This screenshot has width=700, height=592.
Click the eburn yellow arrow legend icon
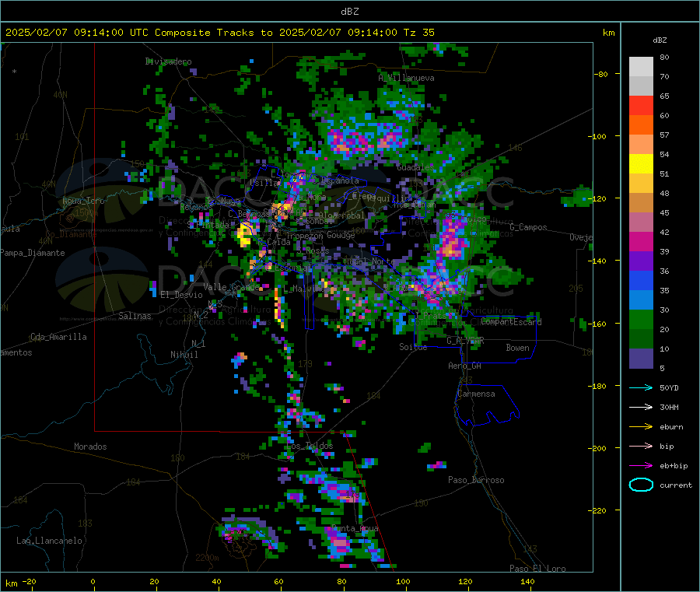[641, 427]
